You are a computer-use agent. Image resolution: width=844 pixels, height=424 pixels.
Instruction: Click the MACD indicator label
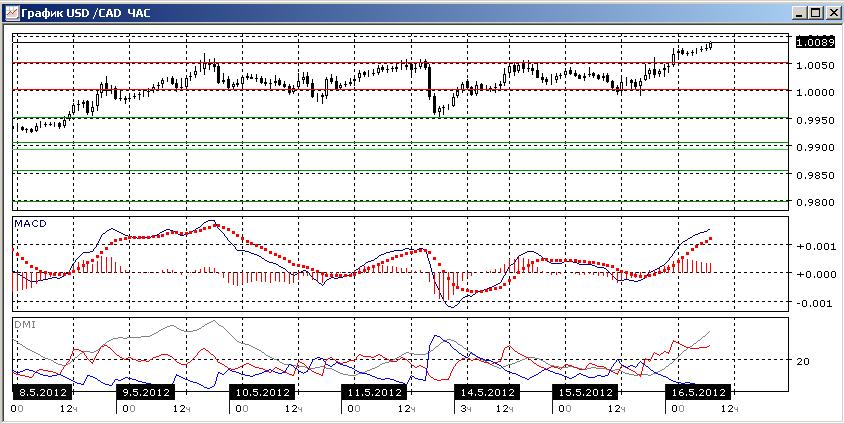[30, 222]
